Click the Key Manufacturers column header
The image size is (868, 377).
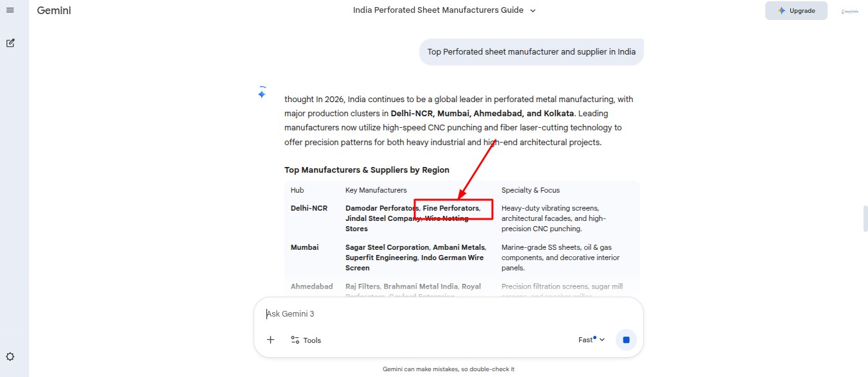coord(376,190)
